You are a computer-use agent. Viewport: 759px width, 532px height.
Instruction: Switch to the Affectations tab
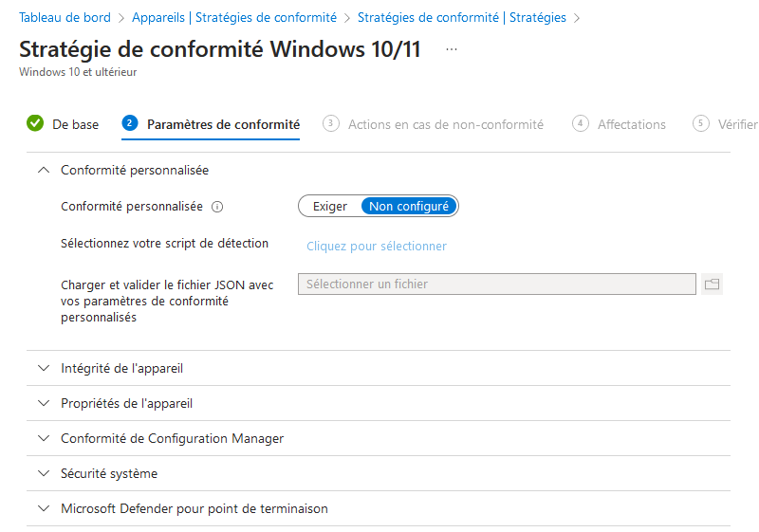[631, 124]
